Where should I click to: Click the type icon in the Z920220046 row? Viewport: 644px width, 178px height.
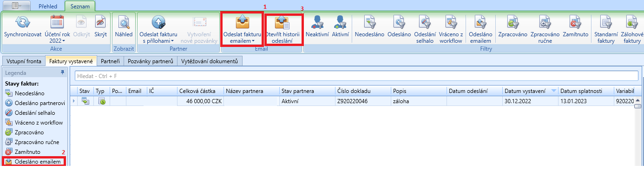[102, 101]
